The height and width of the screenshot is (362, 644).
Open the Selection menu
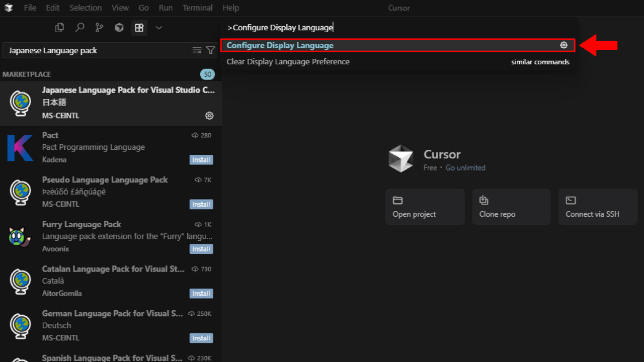point(86,8)
